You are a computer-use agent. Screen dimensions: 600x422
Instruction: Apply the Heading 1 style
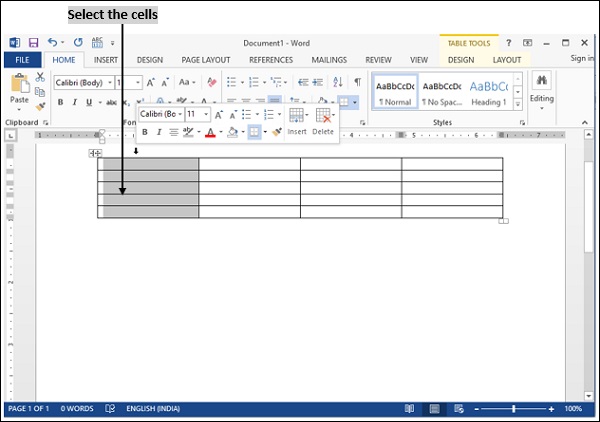click(x=488, y=92)
